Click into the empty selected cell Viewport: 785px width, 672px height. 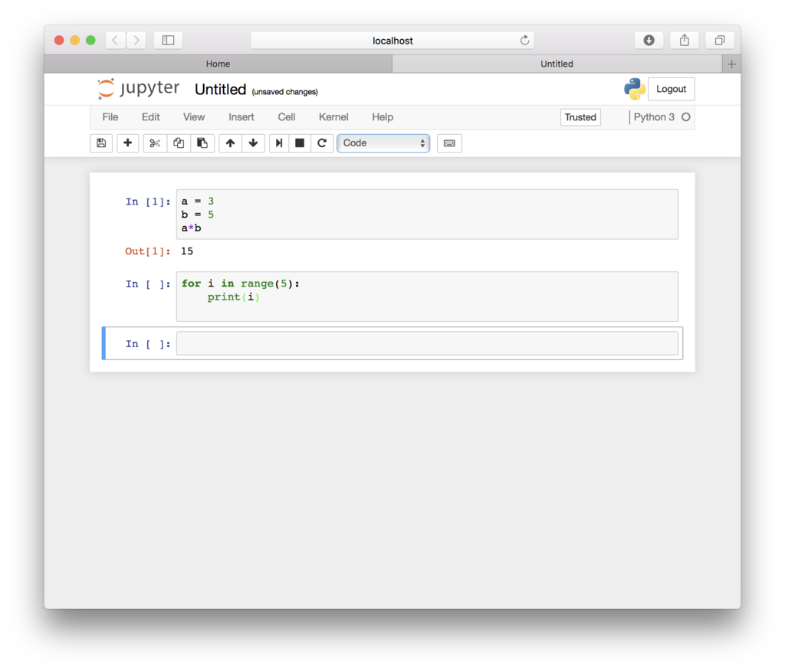427,344
